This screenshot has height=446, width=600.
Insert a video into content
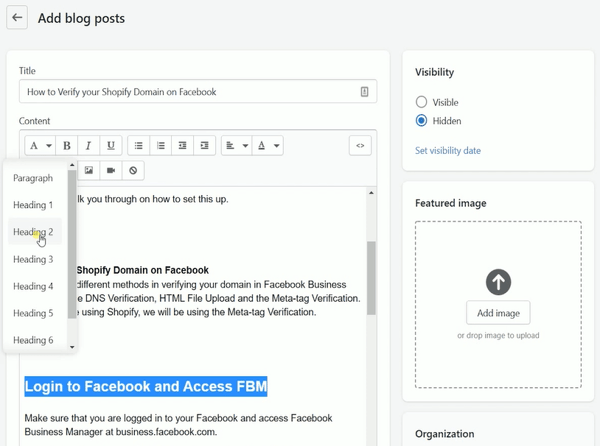tap(111, 171)
